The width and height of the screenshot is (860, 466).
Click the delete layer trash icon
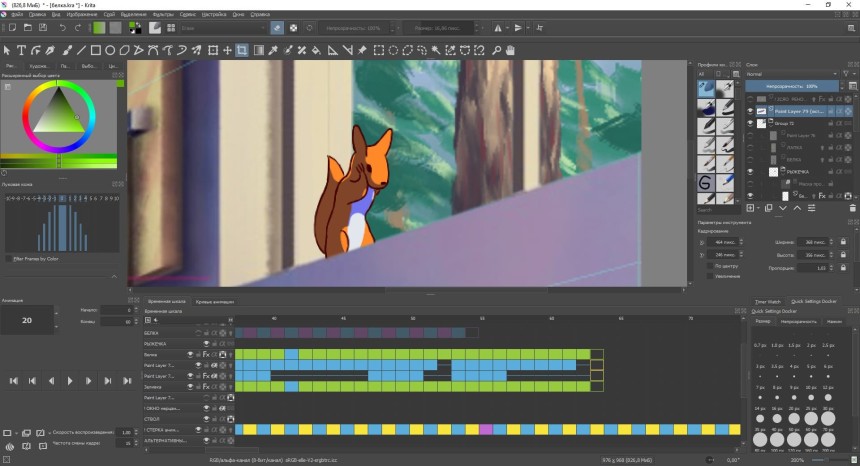(x=852, y=208)
